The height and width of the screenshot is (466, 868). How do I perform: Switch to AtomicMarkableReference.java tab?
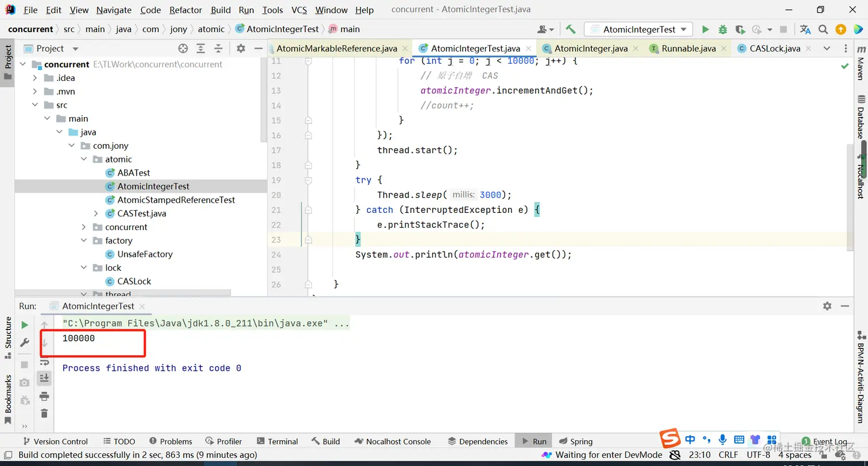coord(337,49)
